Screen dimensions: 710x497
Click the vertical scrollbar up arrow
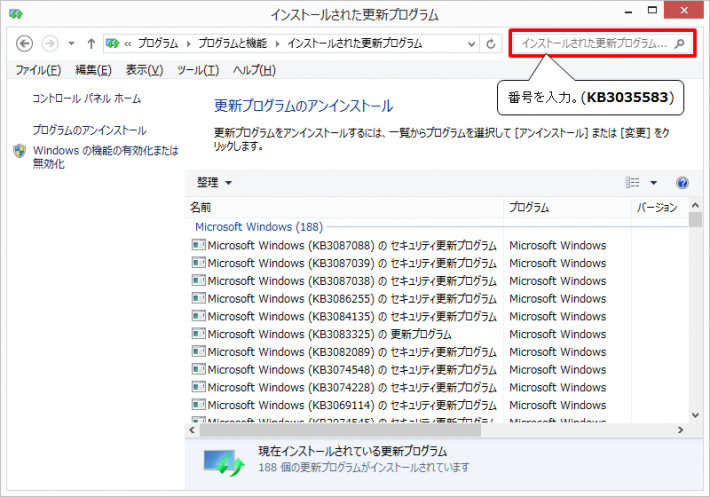pos(695,205)
